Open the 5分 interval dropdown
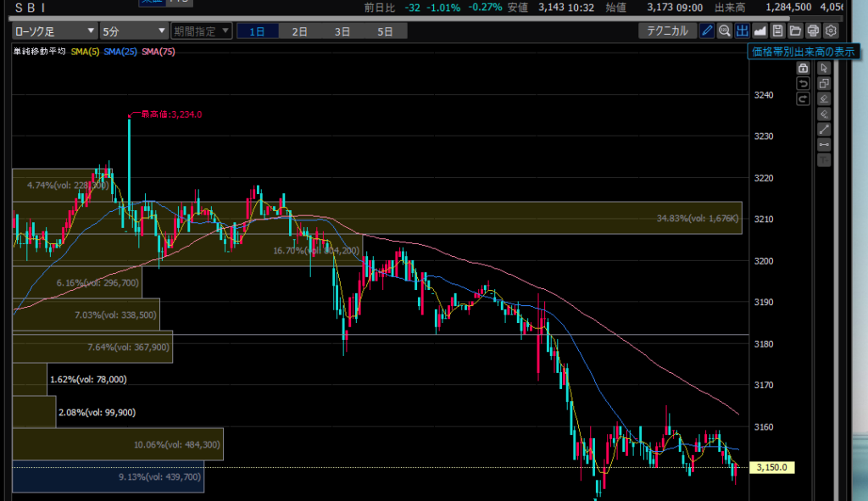The image size is (868, 501). (x=133, y=31)
